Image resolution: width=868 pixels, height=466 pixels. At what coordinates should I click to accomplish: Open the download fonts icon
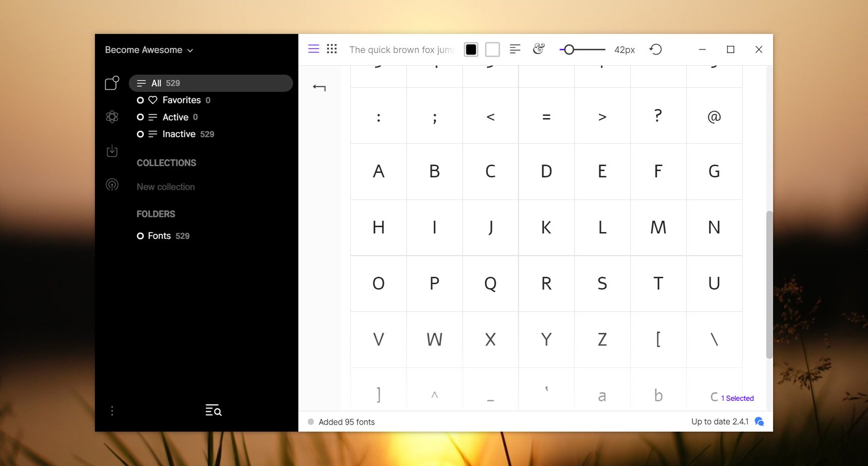coord(112,151)
